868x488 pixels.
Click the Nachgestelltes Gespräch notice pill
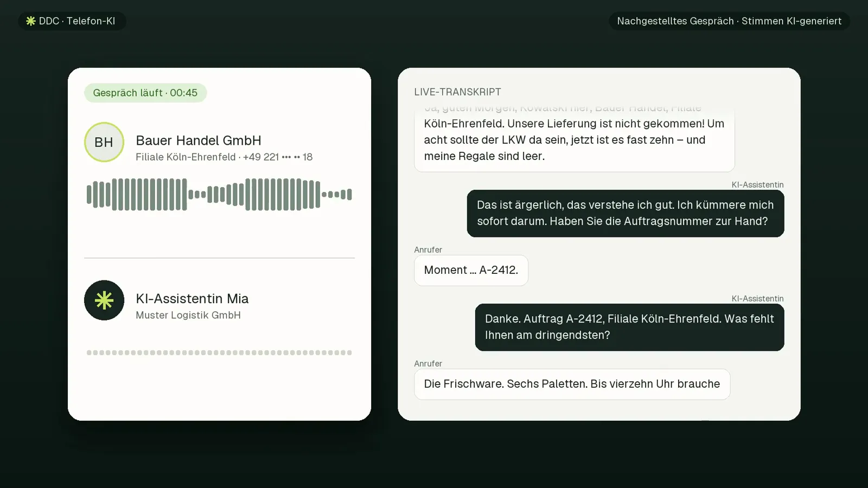(x=729, y=21)
